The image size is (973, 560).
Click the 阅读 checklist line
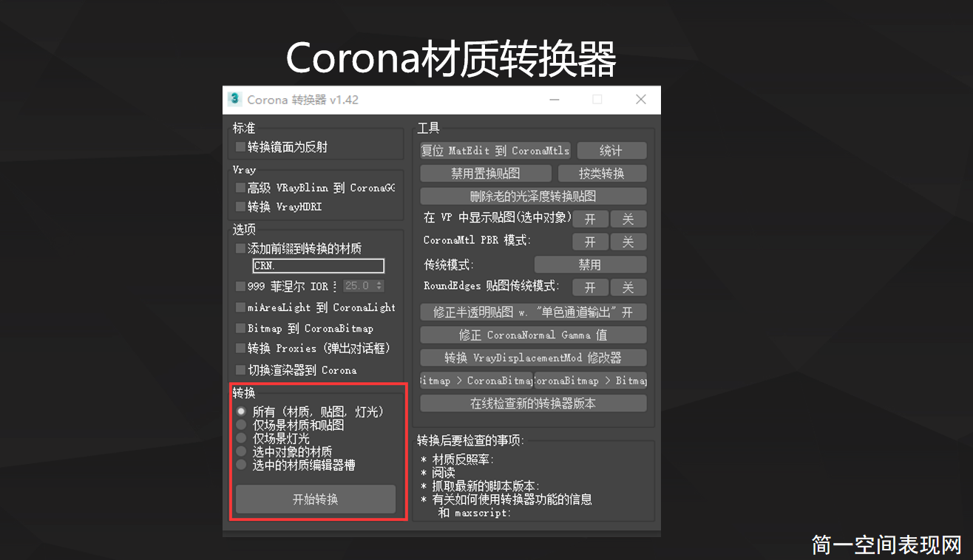438,473
